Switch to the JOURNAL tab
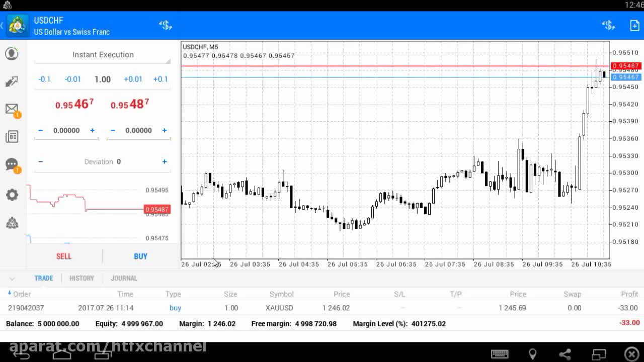644x362 pixels. [x=124, y=278]
